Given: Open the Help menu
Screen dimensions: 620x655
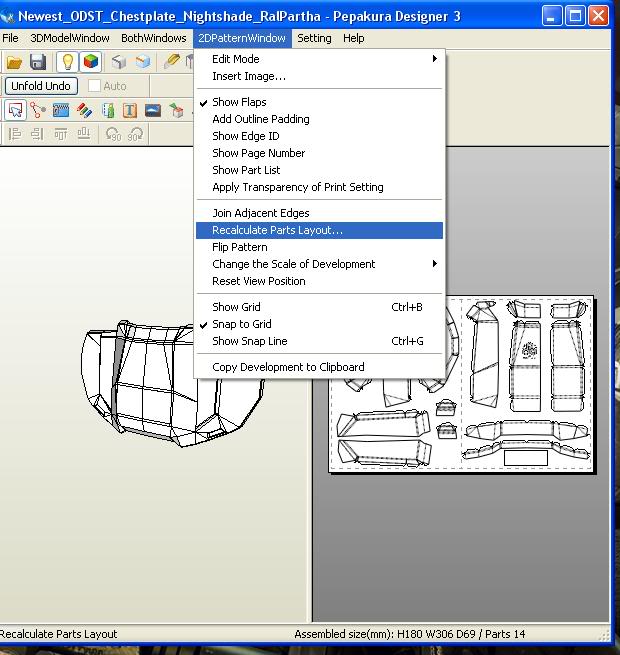Looking at the screenshot, I should click(x=353, y=38).
